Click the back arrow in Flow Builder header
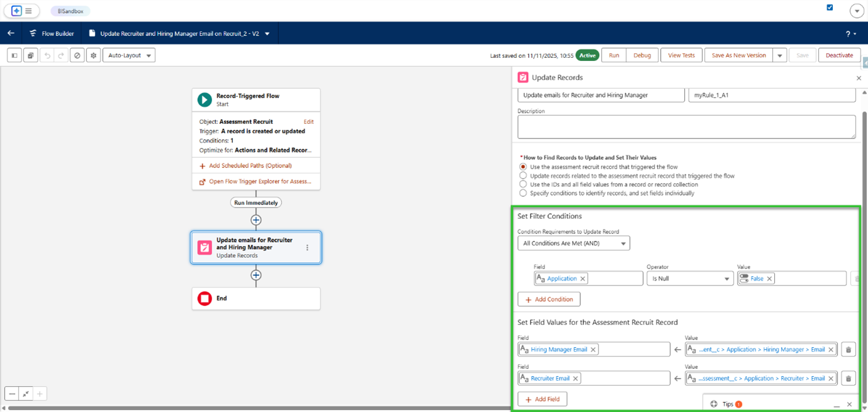Viewport: 868px width, 412px height. click(x=11, y=33)
